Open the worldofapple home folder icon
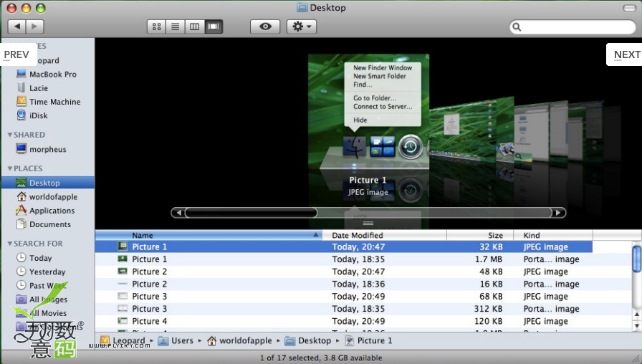Image resolution: width=642 pixels, height=364 pixels. (x=21, y=196)
